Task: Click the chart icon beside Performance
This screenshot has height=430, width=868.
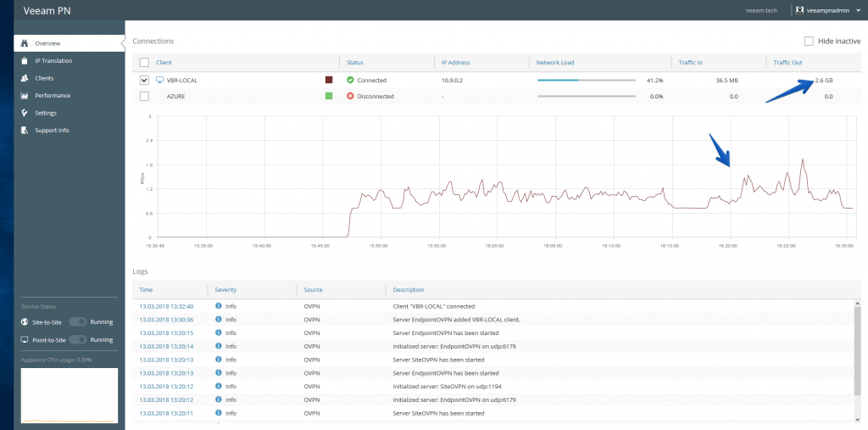Action: point(25,95)
